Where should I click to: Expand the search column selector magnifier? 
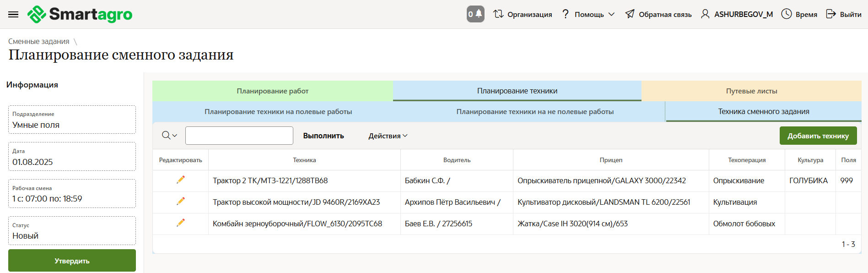pos(169,136)
